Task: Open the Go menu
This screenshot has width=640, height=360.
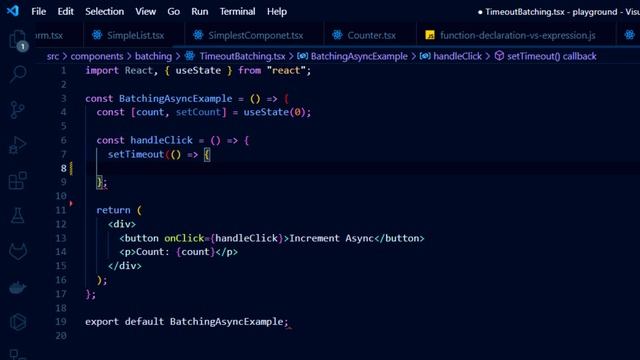Action: [173, 11]
